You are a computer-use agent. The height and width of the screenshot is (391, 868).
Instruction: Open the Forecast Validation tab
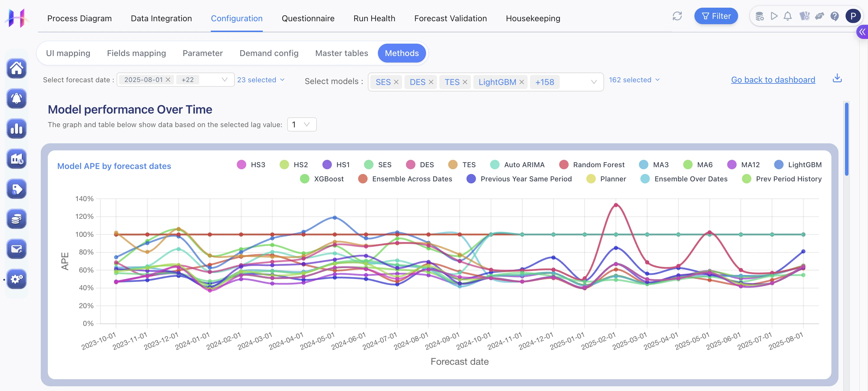[x=450, y=18]
